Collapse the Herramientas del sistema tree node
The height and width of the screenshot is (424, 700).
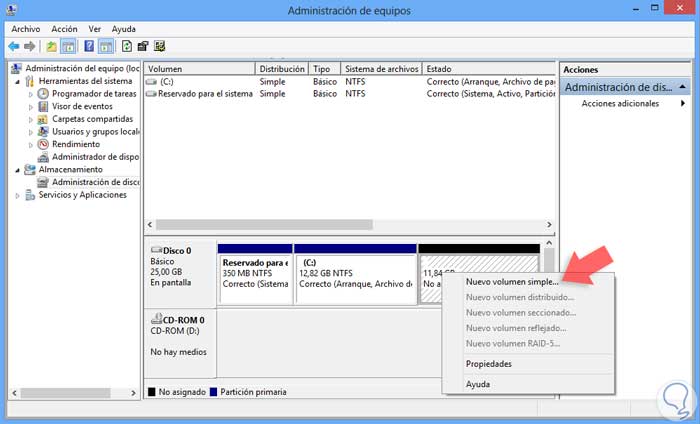[17, 82]
